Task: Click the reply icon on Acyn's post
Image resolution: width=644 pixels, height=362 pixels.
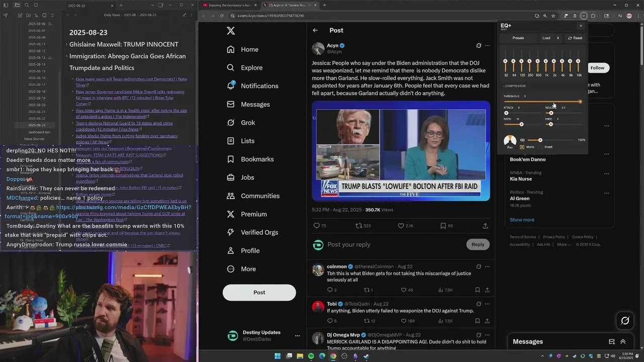Action: (316, 226)
